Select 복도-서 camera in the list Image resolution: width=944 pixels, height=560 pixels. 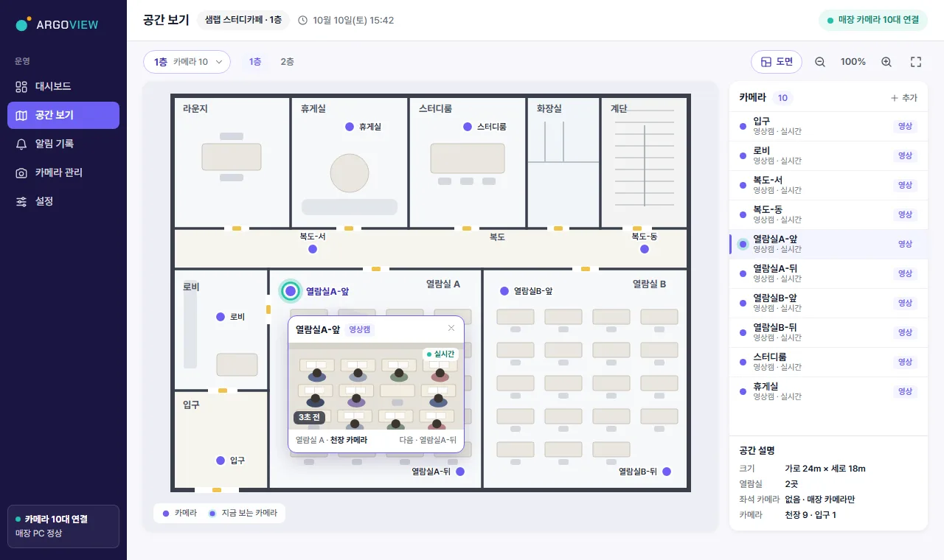828,185
